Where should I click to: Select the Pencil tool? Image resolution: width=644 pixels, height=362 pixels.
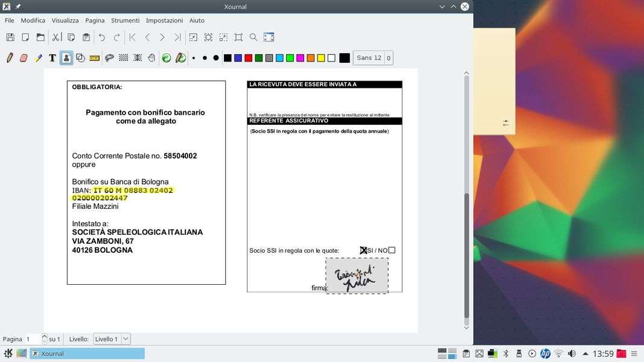[x=10, y=58]
